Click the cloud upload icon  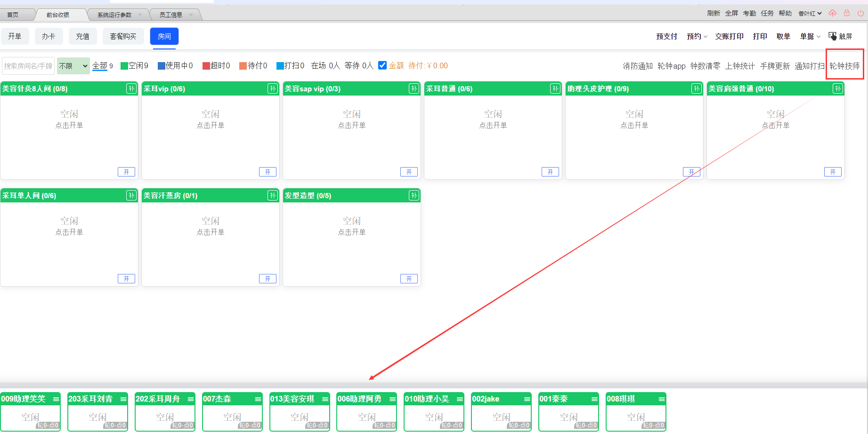coord(833,13)
